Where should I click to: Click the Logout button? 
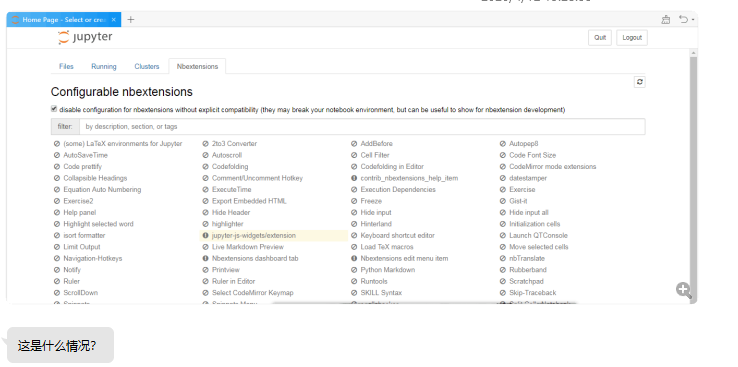(x=632, y=38)
